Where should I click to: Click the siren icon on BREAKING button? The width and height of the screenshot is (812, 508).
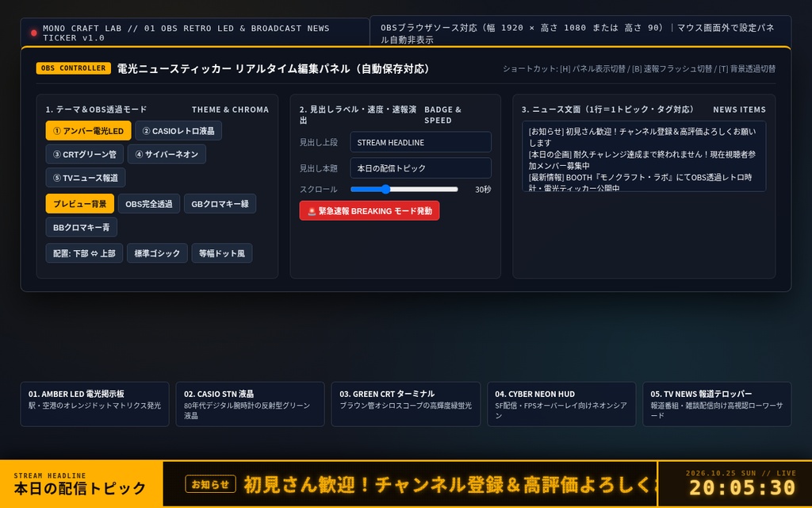pyautogui.click(x=312, y=211)
